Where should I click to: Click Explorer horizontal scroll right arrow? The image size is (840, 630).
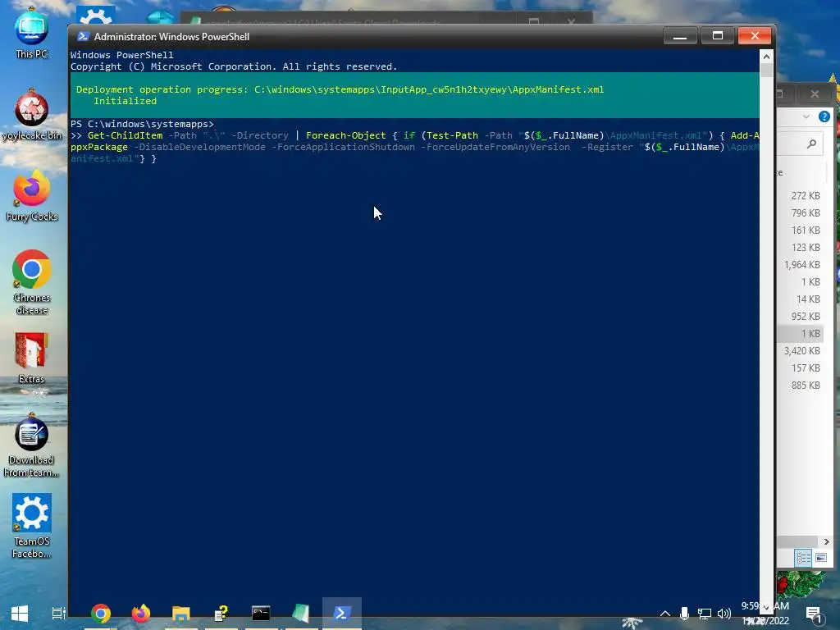pyautogui.click(x=826, y=541)
